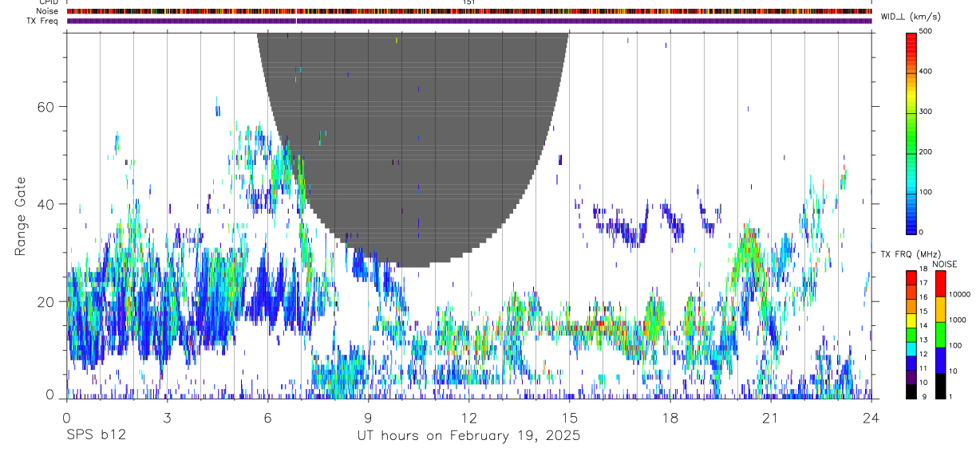Click the purple TX Freq strip above the plot
The width and height of the screenshot is (980, 452).
point(469,21)
